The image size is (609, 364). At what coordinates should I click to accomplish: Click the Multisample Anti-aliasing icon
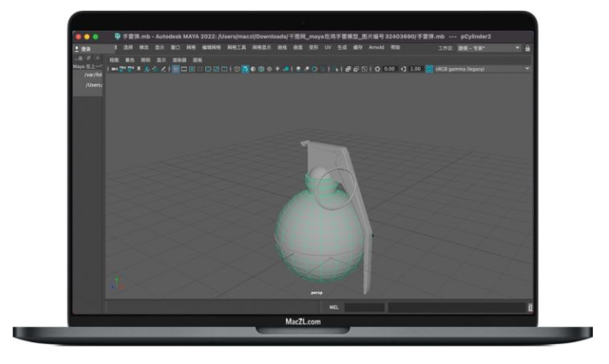315,69
